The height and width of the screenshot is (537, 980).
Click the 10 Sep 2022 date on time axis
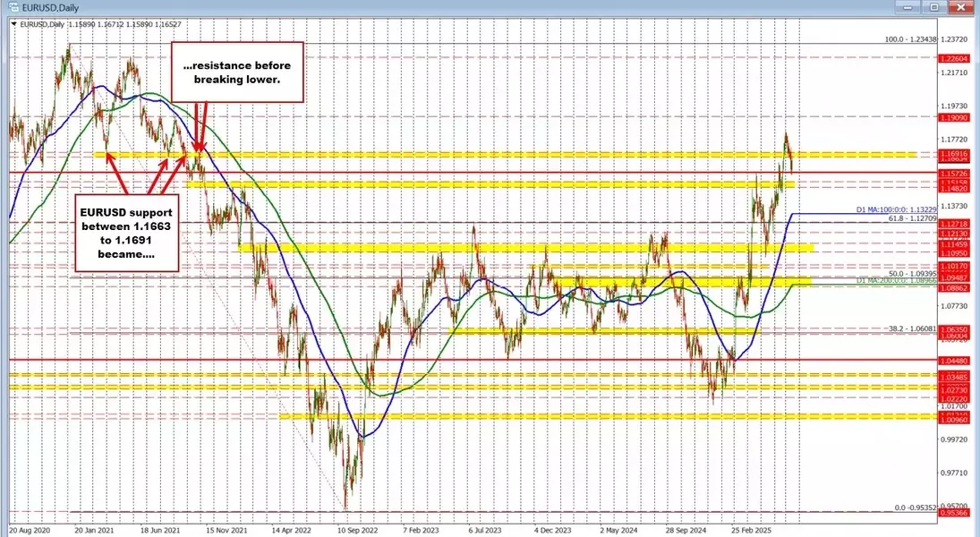357,530
